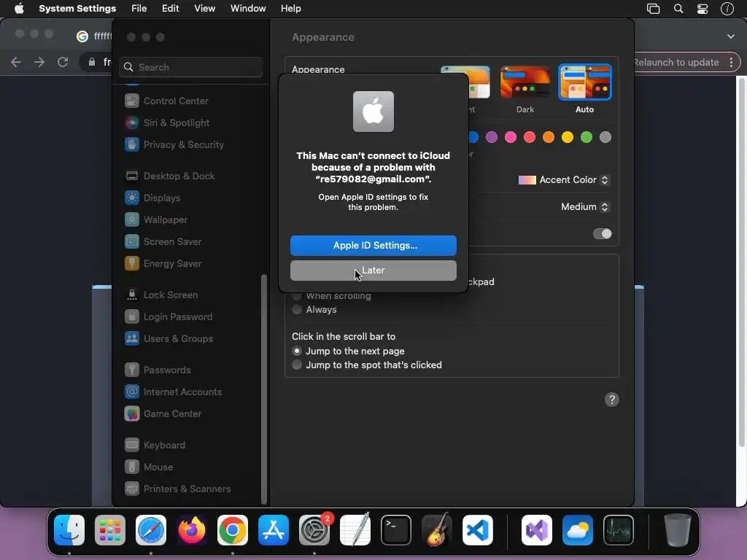
Task: Select the Mouse sidebar icon
Action: [132, 467]
